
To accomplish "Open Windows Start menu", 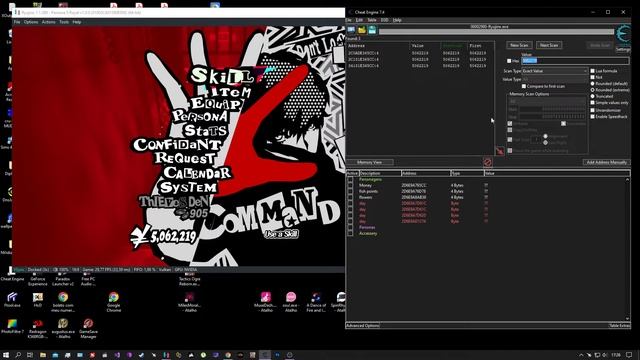I will point(6,355).
